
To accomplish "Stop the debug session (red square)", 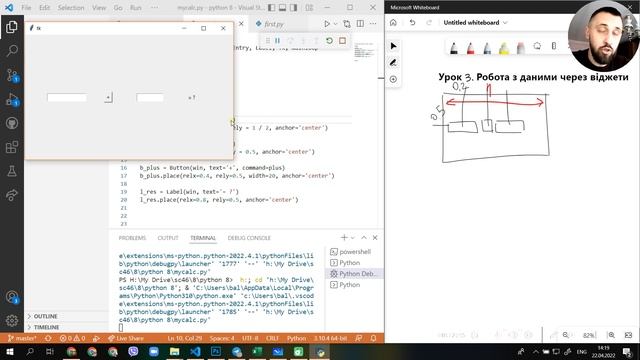I will (x=342, y=40).
